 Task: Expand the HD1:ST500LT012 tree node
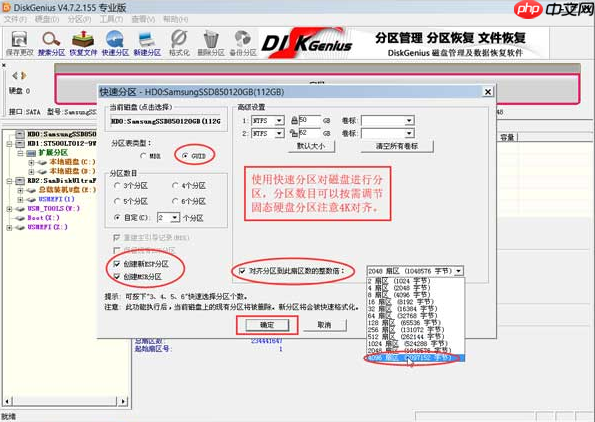coord(9,144)
